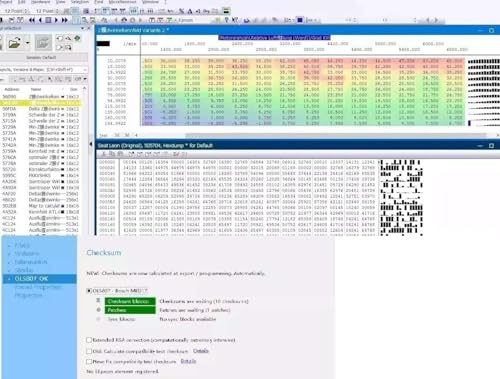Jump to the last map with the fast-forward icon

point(65,20)
